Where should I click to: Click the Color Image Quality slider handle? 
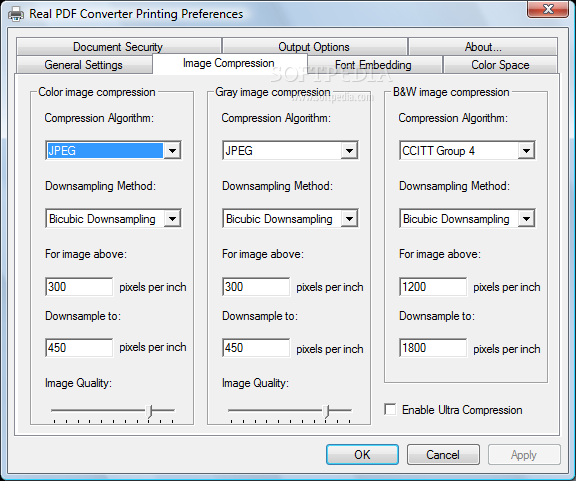149,411
